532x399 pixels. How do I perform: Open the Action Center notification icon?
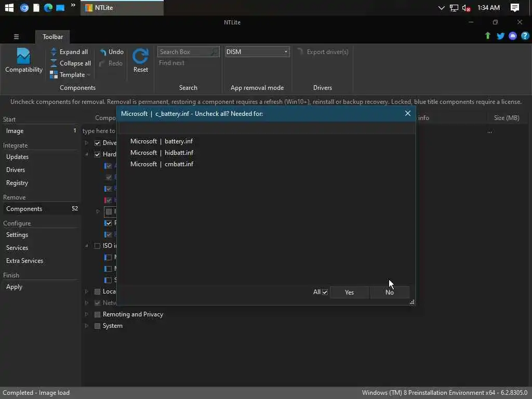[x=515, y=7]
